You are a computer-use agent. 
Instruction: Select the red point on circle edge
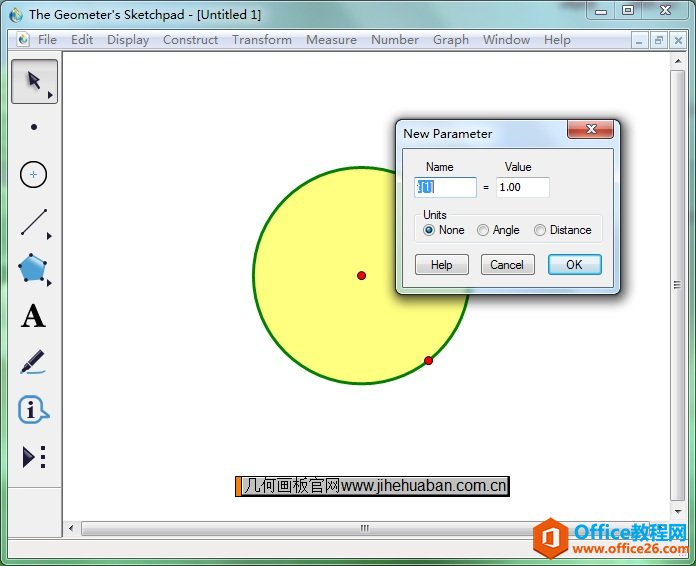click(x=428, y=360)
